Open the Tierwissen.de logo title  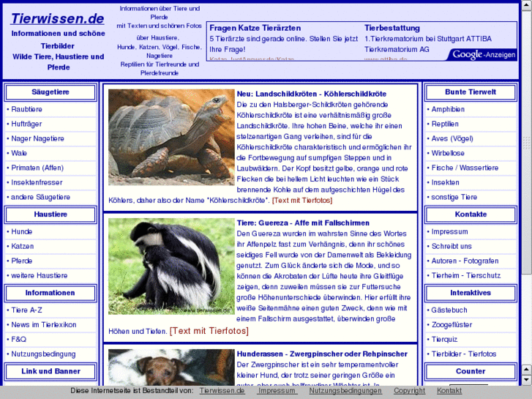(x=57, y=19)
